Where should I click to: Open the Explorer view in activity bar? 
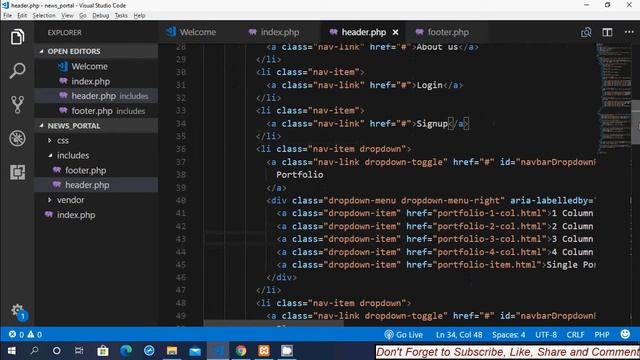pos(17,37)
